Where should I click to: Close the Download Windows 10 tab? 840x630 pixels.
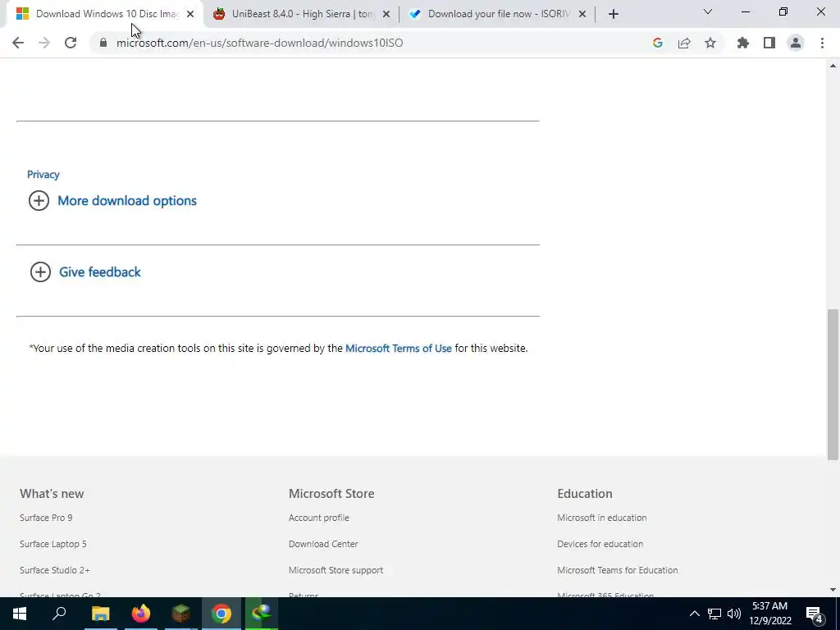(190, 14)
